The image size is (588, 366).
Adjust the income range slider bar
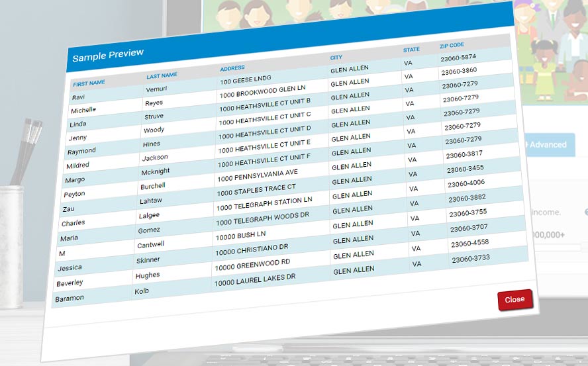pyautogui.click(x=555, y=248)
